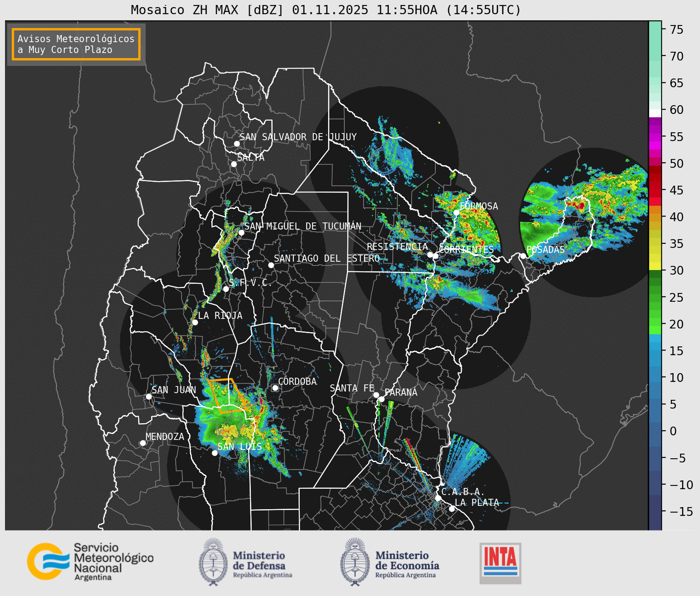The height and width of the screenshot is (596, 700).
Task: Click the San Miguel de Tucumán marker dot
Action: [241, 232]
